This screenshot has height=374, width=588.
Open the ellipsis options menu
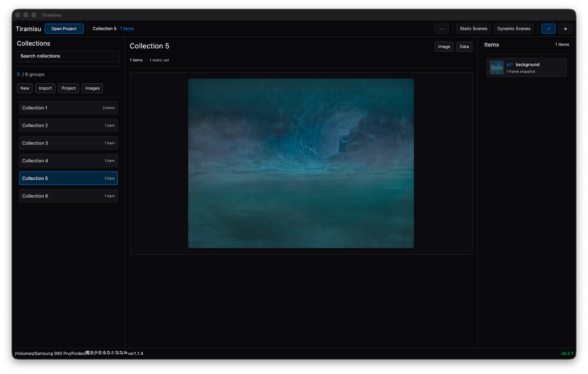click(x=441, y=28)
